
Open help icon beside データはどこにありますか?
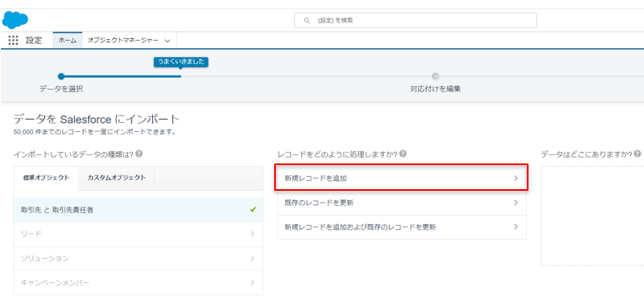point(637,154)
